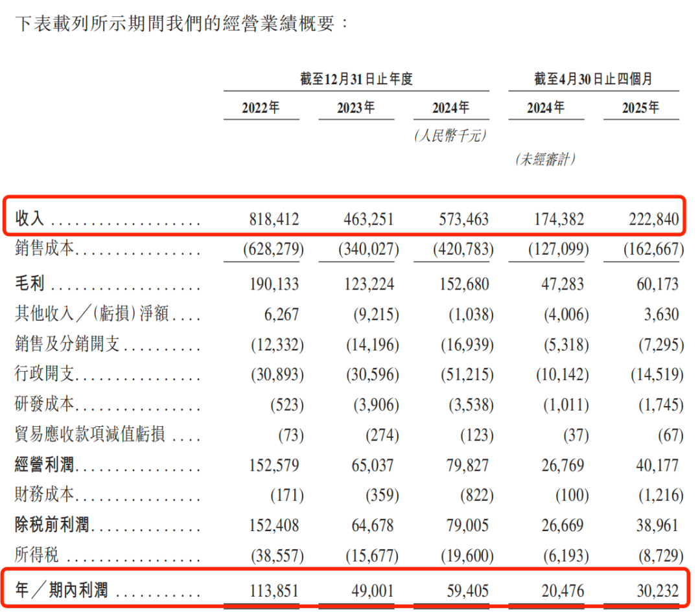Click the 所得稅 row label
Screen dimensions: 700x616
[x=38, y=555]
